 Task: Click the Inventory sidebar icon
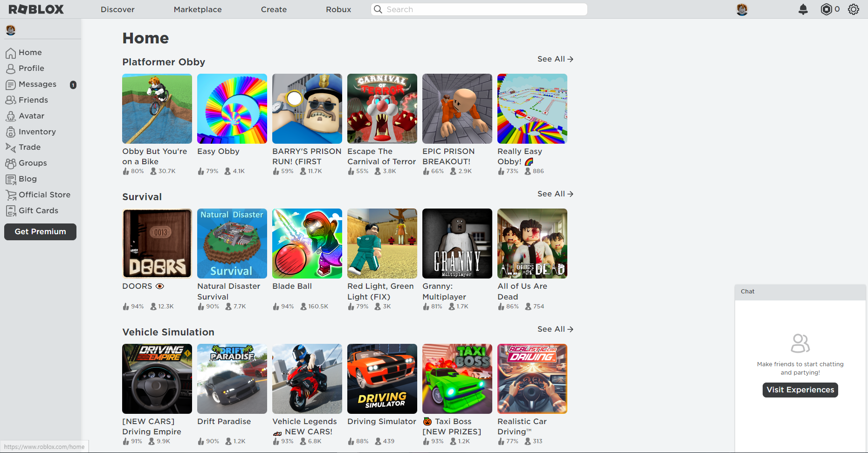pos(11,132)
